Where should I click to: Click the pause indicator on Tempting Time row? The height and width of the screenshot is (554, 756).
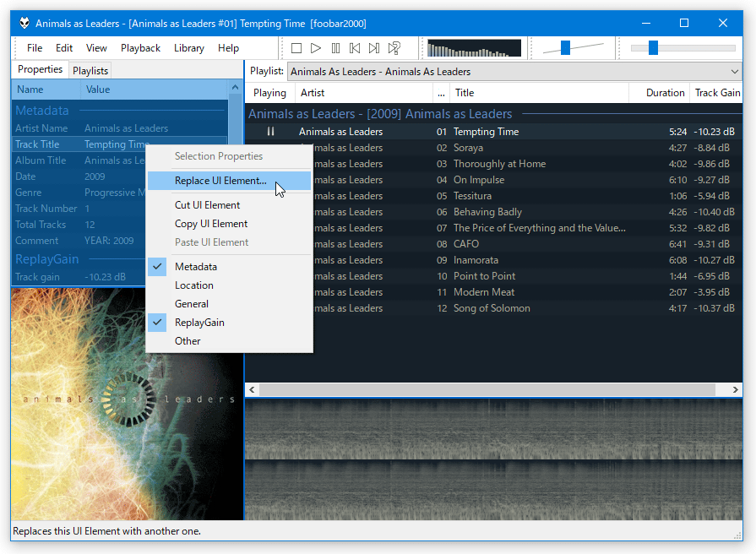pos(270,132)
